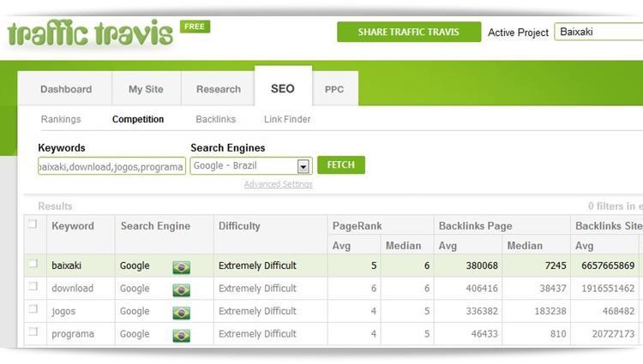This screenshot has height=364, width=643.
Task: Focus the Keywords input field
Action: (111, 166)
